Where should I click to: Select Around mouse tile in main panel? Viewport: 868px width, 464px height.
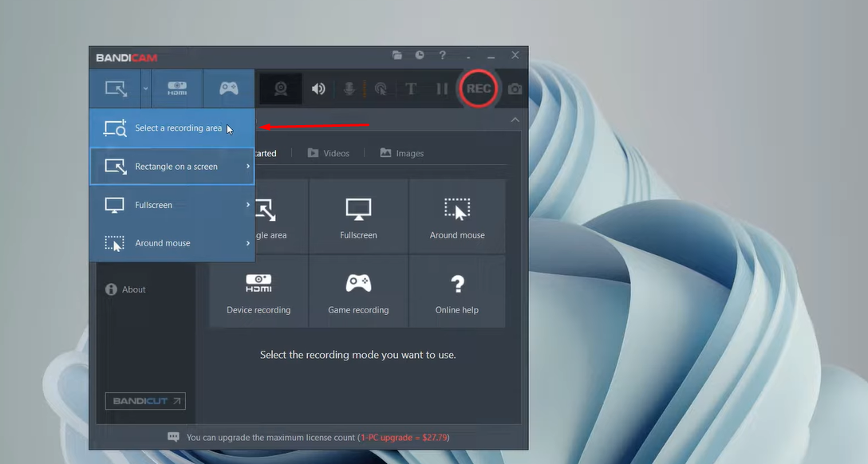pyautogui.click(x=457, y=217)
